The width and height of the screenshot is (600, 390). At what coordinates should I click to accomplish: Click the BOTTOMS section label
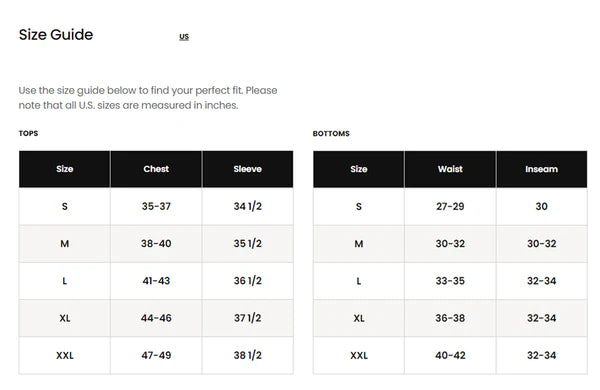331,134
